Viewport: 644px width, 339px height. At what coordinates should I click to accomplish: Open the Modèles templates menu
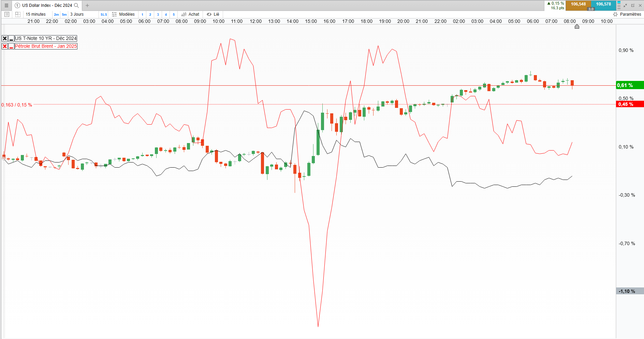[123, 14]
